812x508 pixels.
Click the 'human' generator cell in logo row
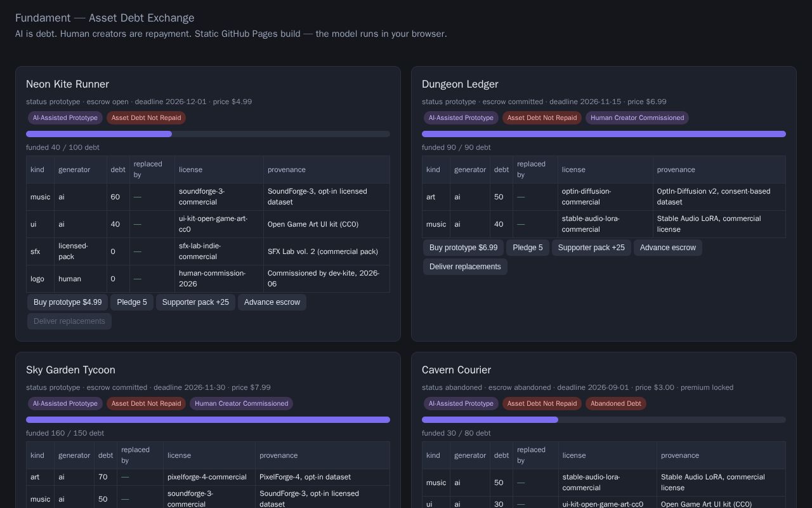pyautogui.click(x=81, y=279)
